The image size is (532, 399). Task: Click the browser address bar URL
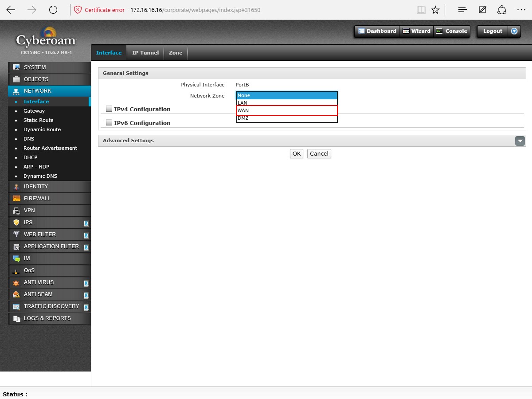click(196, 10)
